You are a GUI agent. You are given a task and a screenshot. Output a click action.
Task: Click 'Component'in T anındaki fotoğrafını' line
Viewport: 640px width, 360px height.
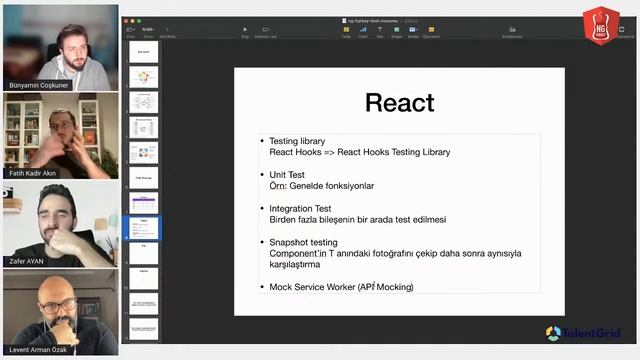tap(395, 253)
